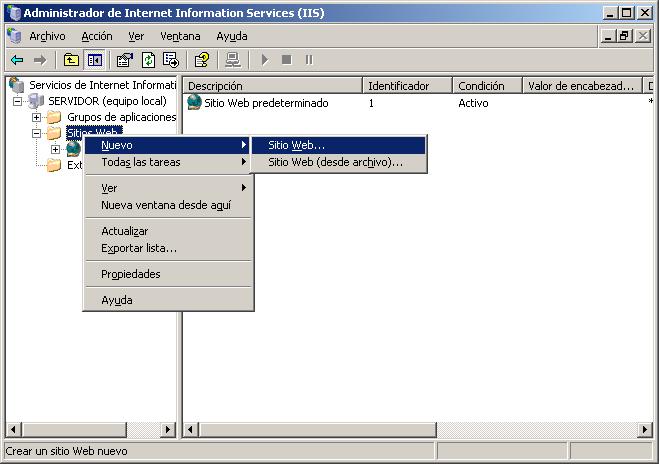Choose Exportar lista... in context menu
The height and width of the screenshot is (464, 659).
(x=168, y=248)
